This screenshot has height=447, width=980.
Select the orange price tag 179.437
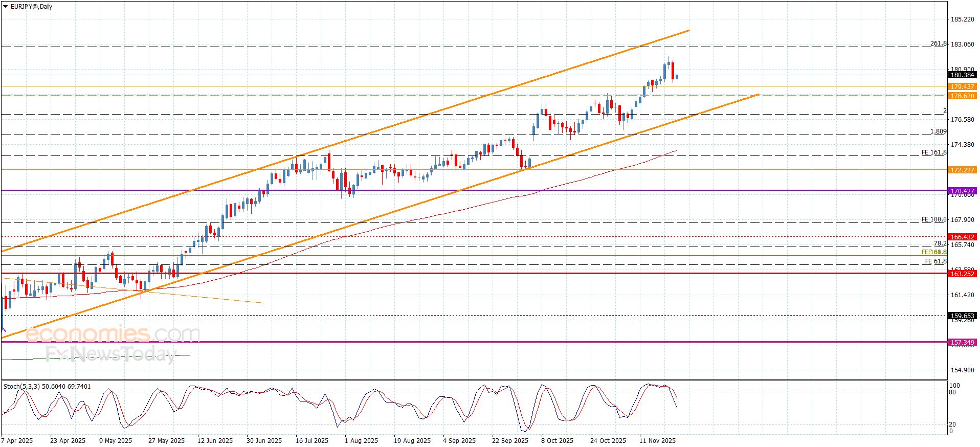(x=962, y=87)
